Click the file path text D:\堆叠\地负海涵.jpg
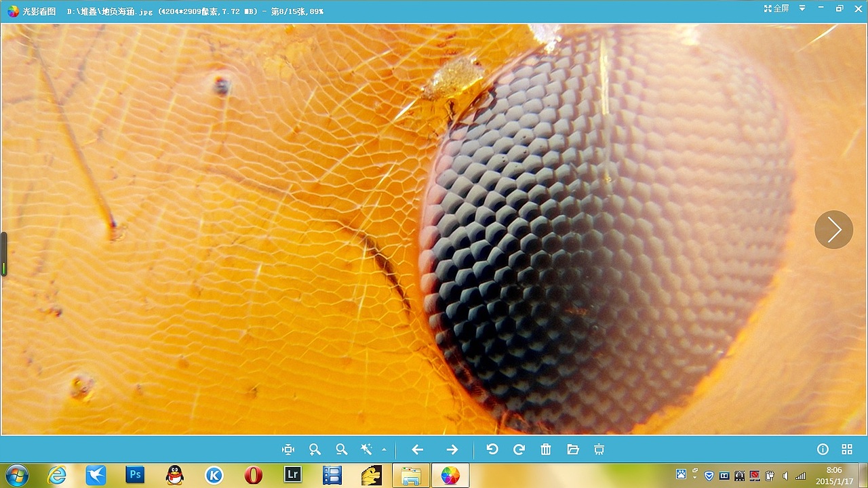The height and width of the screenshot is (488, 868). tap(110, 12)
